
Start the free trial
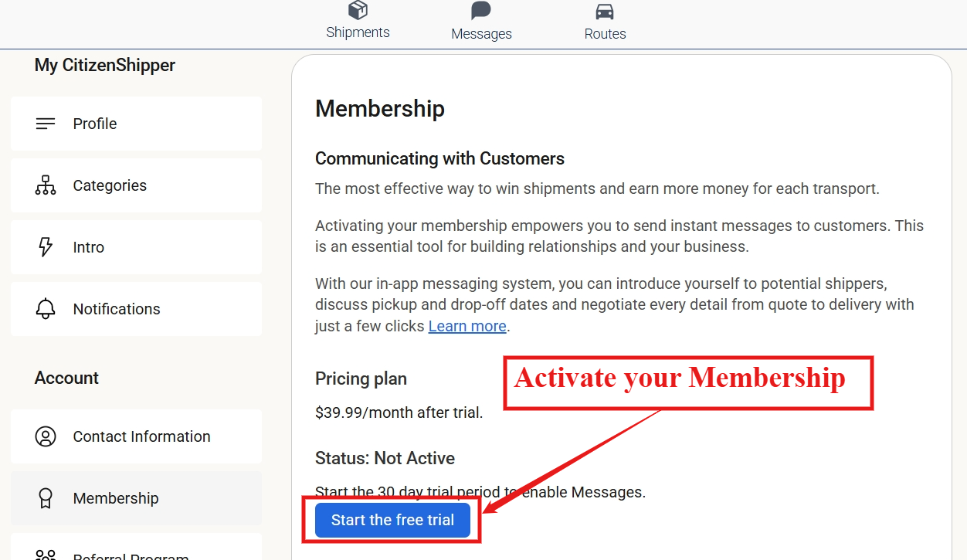[392, 520]
